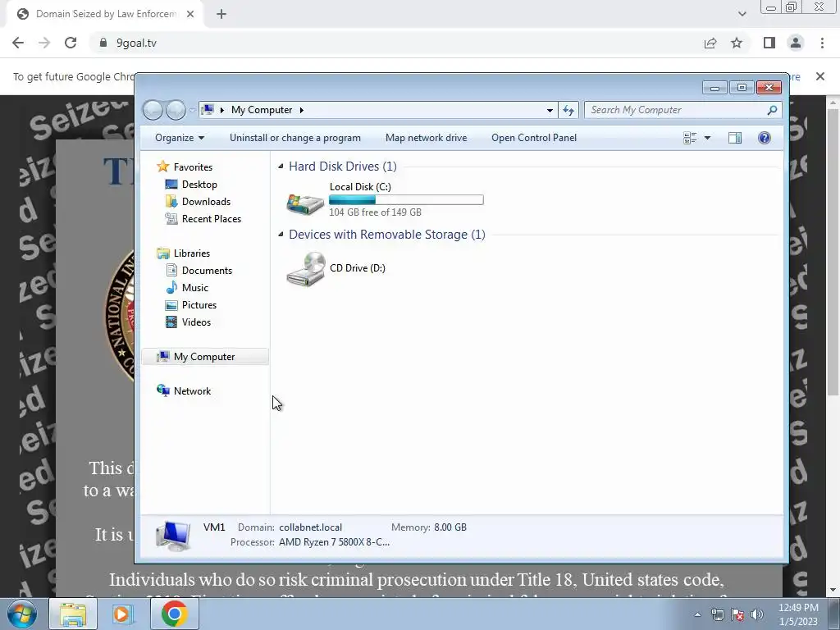Click Uninstall or change a program
The width and height of the screenshot is (840, 630).
point(295,138)
